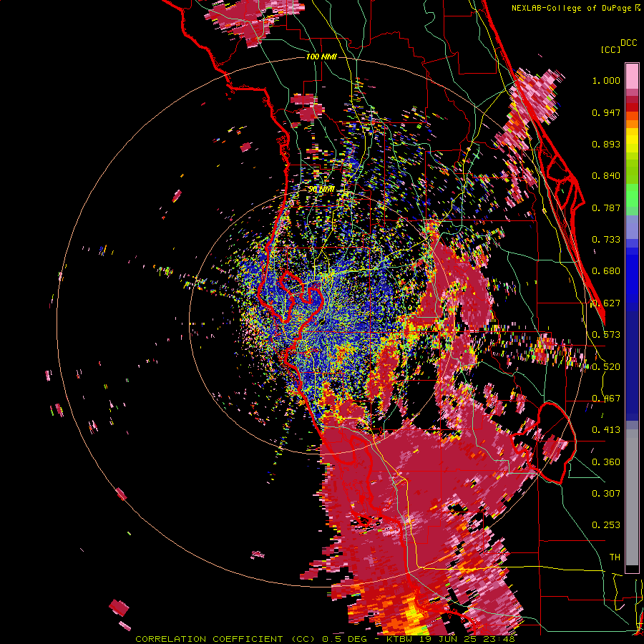Select the 0.360 scale value
Screen dimensions: 644x644
[606, 462]
